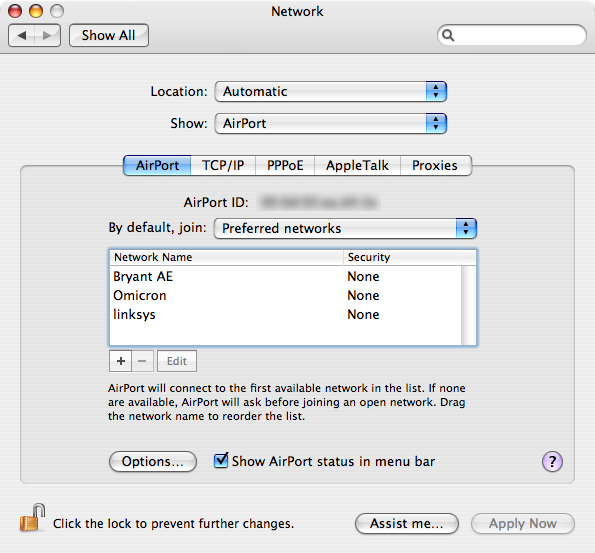Image resolution: width=595 pixels, height=553 pixels.
Task: Click the forward navigation arrow
Action: coord(47,36)
